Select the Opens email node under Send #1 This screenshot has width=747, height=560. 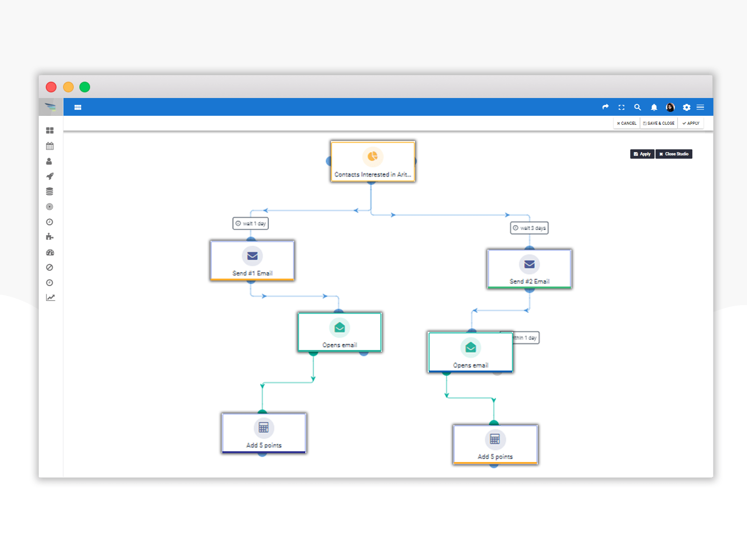[340, 332]
